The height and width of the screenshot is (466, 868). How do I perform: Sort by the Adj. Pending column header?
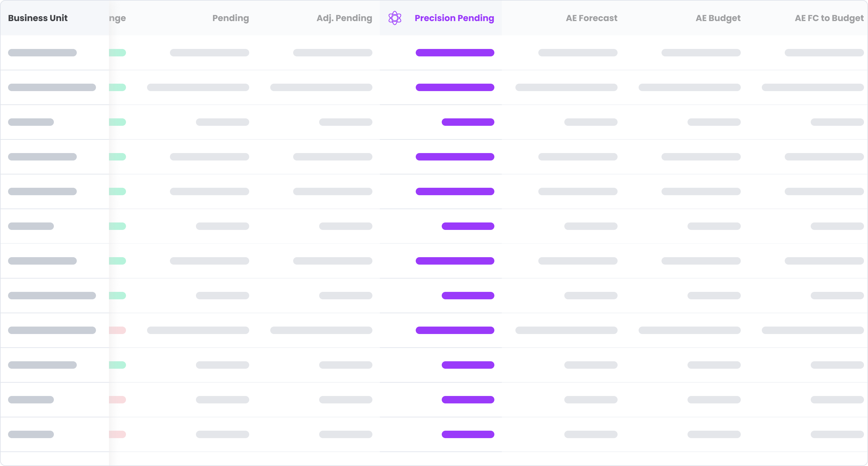click(x=344, y=18)
